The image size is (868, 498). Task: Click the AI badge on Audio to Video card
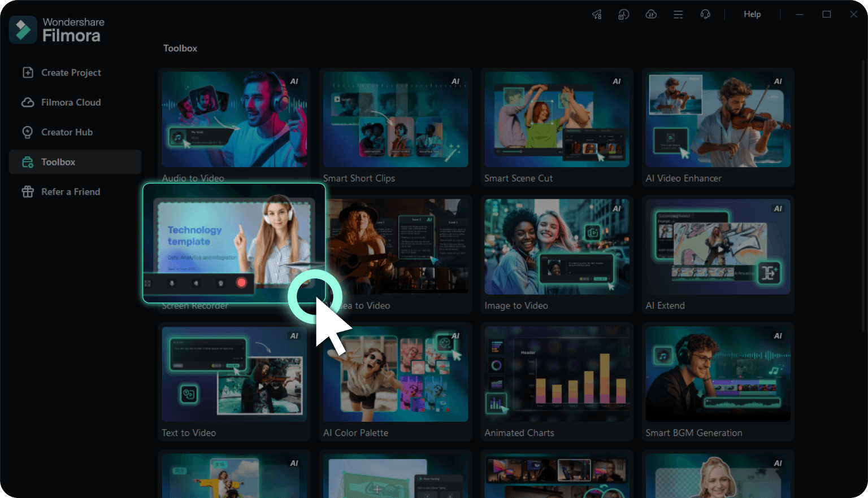(x=294, y=81)
